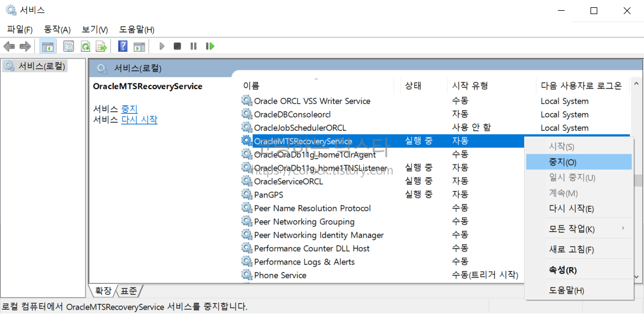Click Local System of OracleDBConsoleorcl row
The image size is (644, 314).
click(564, 114)
